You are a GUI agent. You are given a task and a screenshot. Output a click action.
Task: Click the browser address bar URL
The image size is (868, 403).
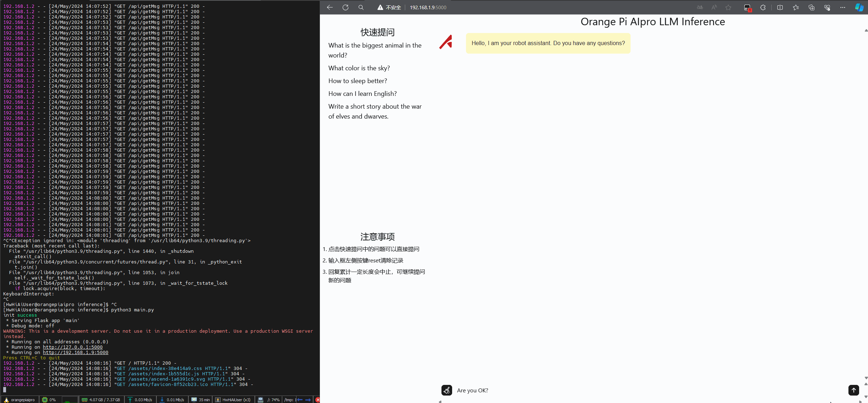(x=428, y=7)
